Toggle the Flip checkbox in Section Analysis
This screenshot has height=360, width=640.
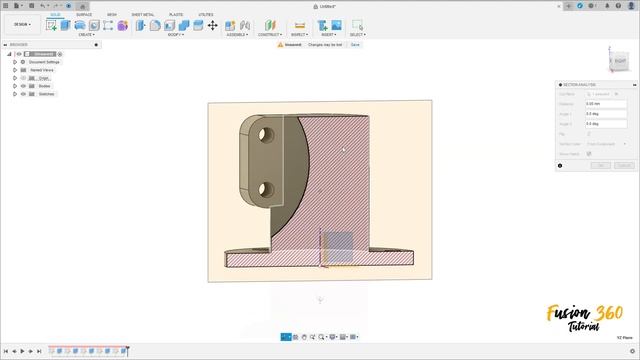pos(589,134)
